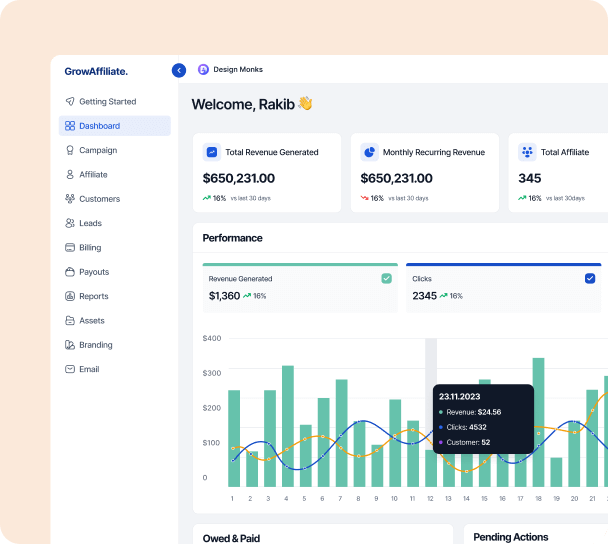The image size is (608, 544).
Task: Click the Total Affiliate card icon
Action: coord(527,152)
